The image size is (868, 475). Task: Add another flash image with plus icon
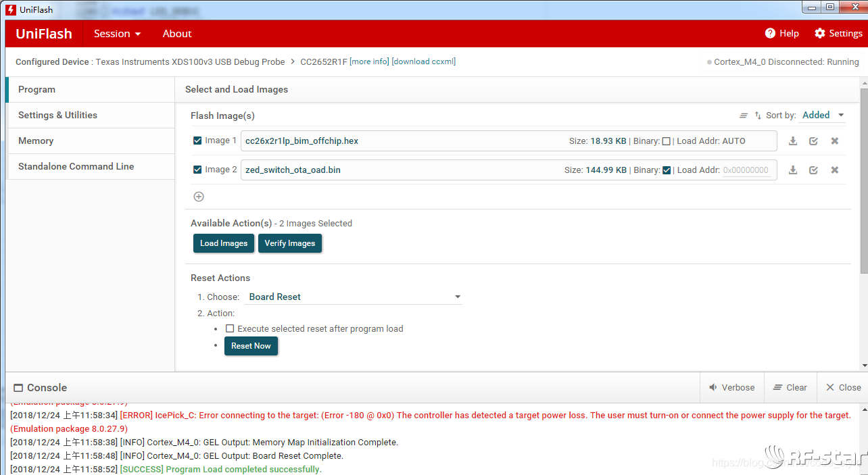[x=199, y=197]
